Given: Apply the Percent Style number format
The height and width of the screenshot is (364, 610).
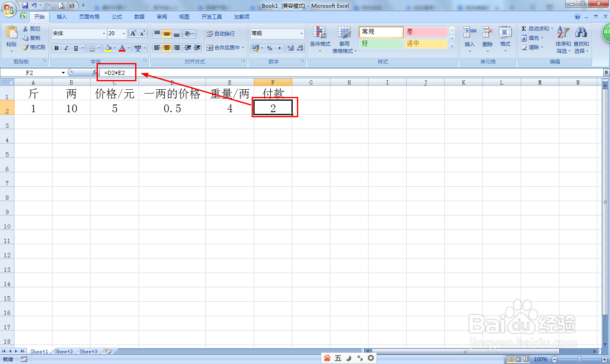Looking at the screenshot, I should tap(270, 48).
